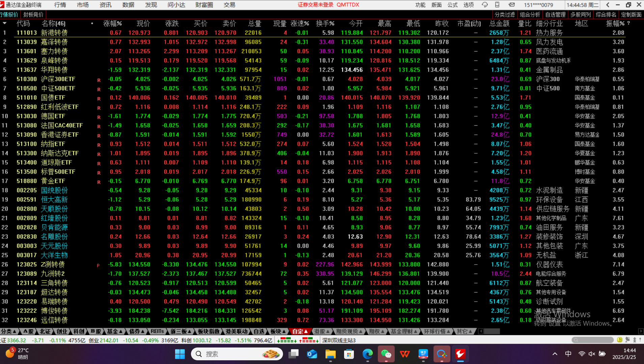Click the Tongdaxin logo in title bar
Screen dimensions: 644x364
pos(2,5)
